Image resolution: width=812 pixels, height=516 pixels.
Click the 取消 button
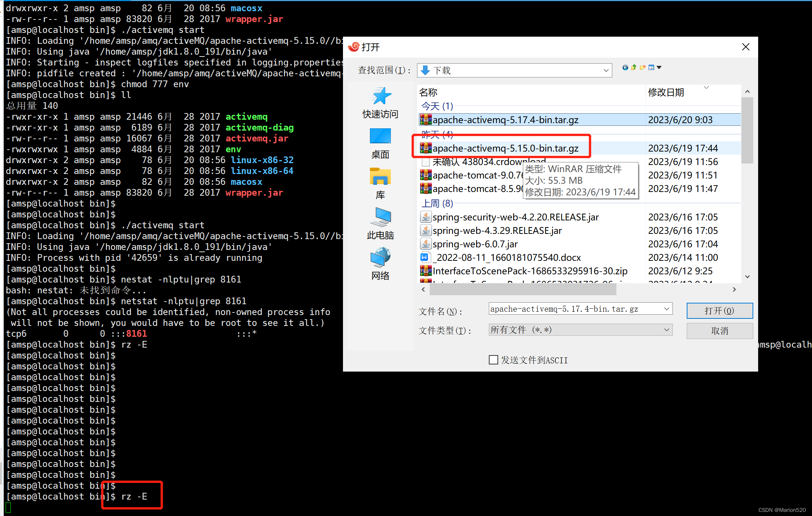[x=720, y=331]
